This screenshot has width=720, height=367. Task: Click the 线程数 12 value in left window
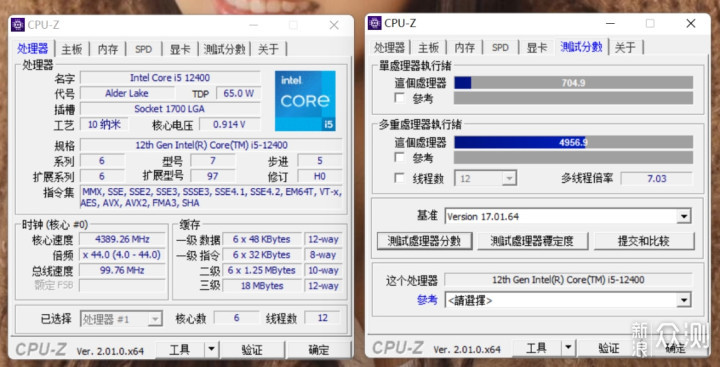[322, 318]
